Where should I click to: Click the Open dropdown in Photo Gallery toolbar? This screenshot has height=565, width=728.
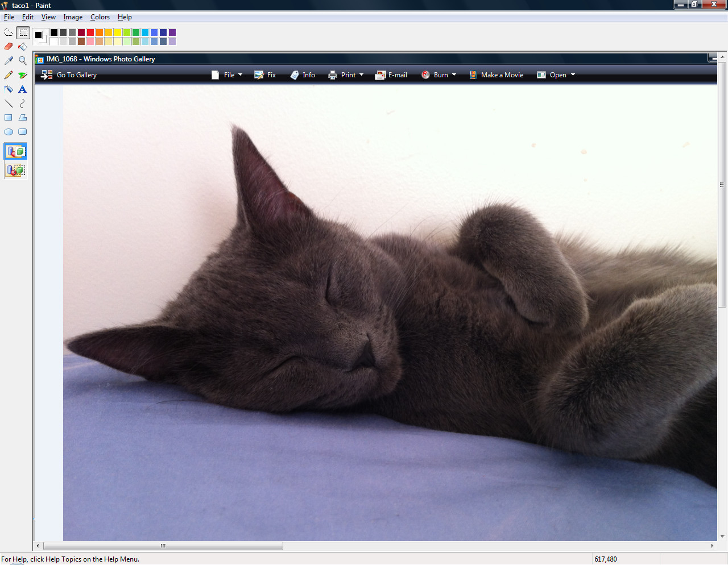(556, 75)
